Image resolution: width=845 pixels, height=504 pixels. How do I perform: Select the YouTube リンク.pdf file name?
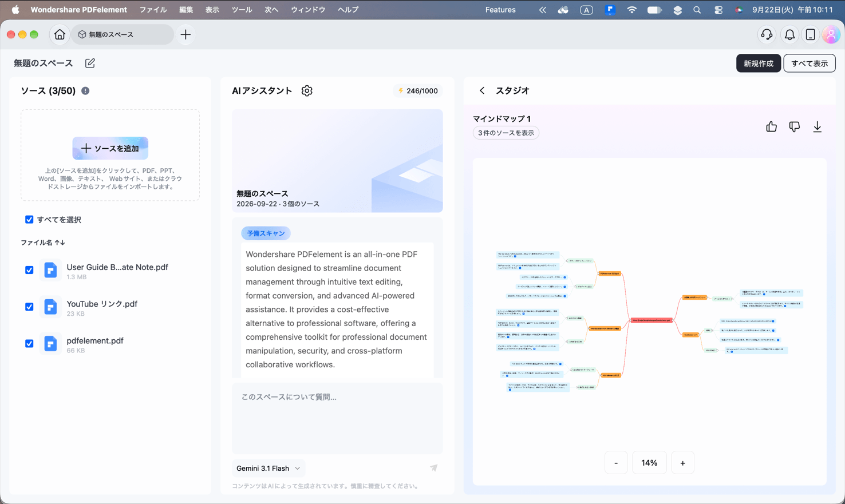click(x=102, y=304)
